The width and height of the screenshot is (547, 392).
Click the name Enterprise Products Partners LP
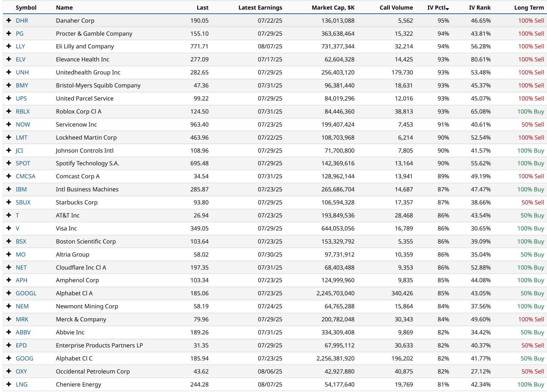pyautogui.click(x=100, y=345)
